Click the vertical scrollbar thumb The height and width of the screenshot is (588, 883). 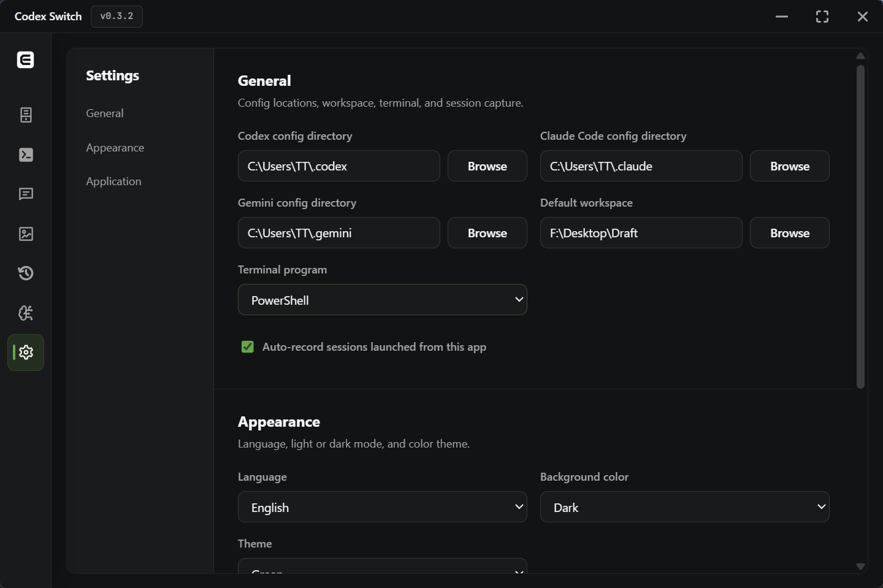[860, 227]
